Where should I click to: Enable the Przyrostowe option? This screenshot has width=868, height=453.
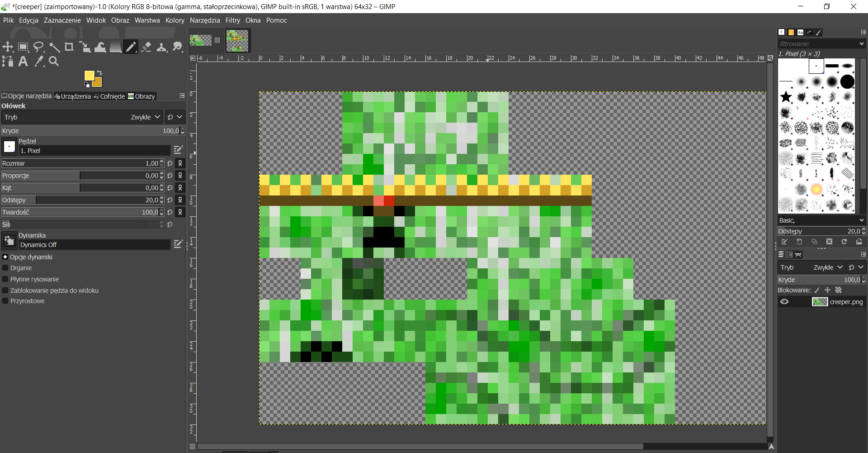pyautogui.click(x=5, y=301)
